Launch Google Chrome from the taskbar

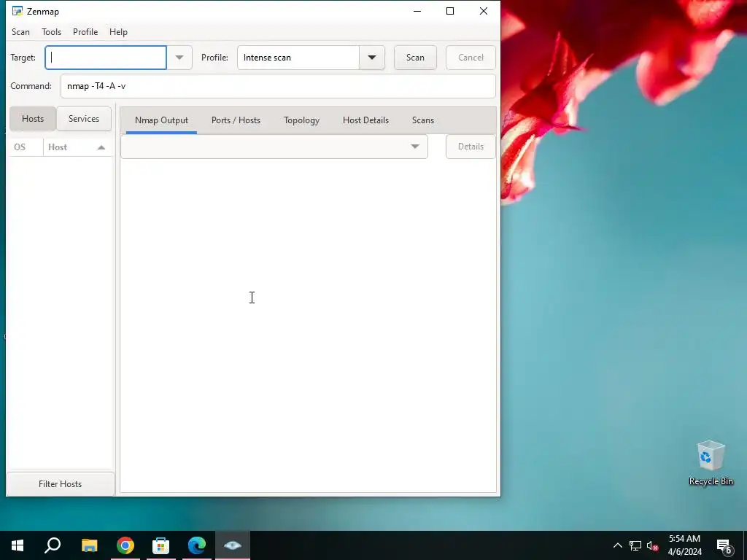coord(125,545)
